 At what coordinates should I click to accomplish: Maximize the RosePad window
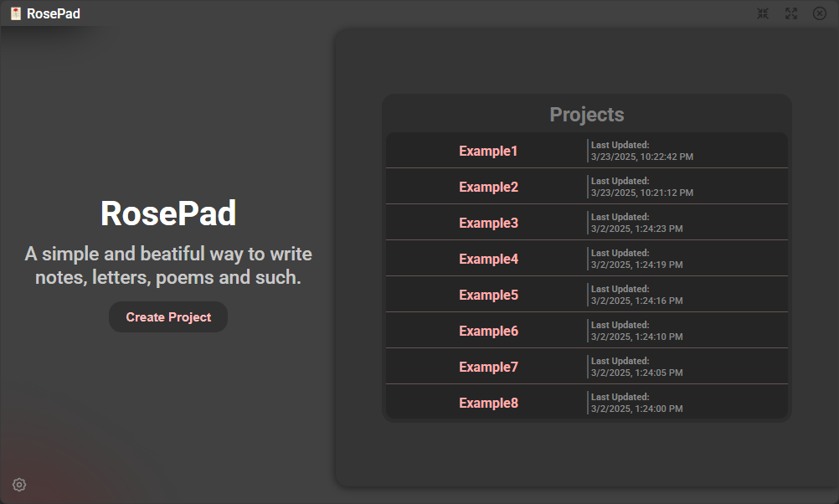tap(790, 13)
